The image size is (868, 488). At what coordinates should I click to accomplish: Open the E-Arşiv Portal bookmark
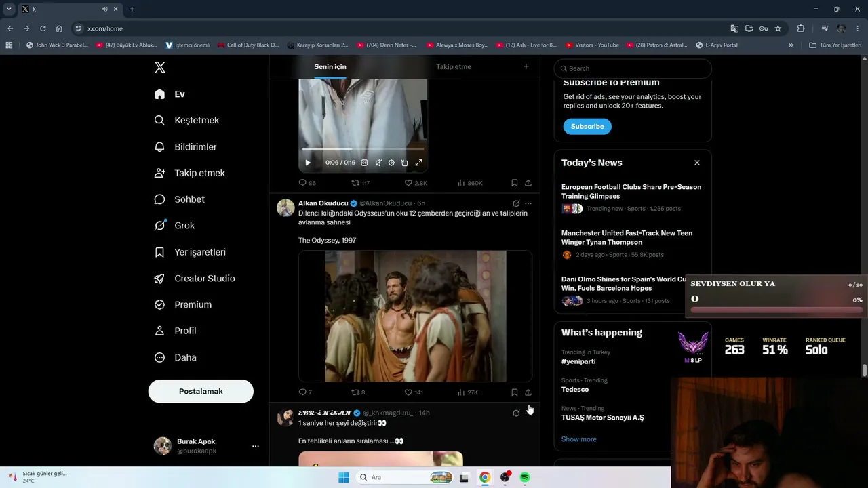click(x=717, y=45)
